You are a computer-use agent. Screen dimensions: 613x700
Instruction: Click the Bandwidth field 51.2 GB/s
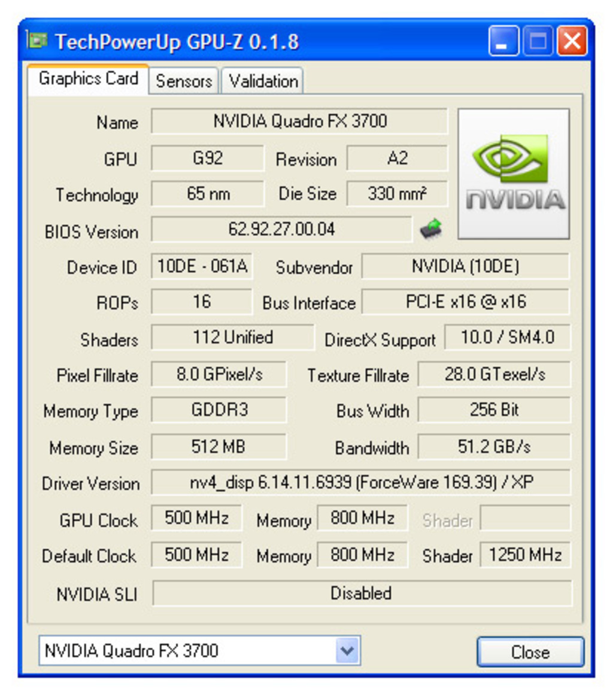(494, 446)
